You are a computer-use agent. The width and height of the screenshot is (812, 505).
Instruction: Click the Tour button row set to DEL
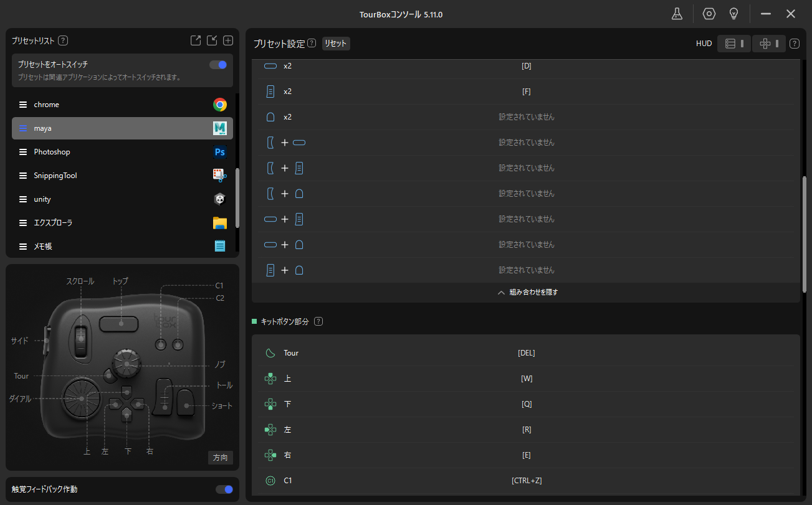tap(526, 353)
